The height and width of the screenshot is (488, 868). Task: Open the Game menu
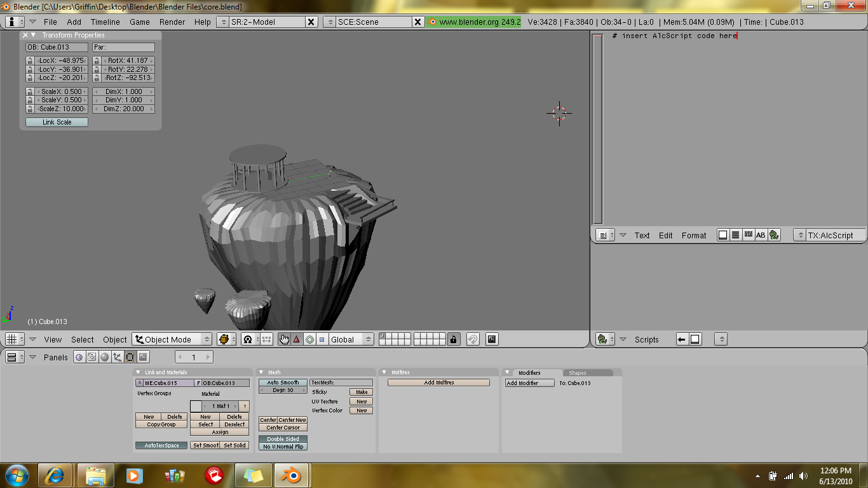coord(140,22)
